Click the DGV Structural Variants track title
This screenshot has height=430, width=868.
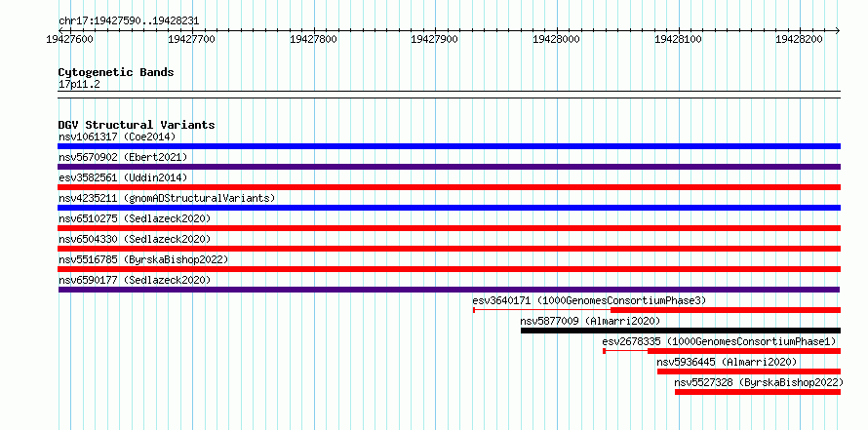(x=137, y=125)
